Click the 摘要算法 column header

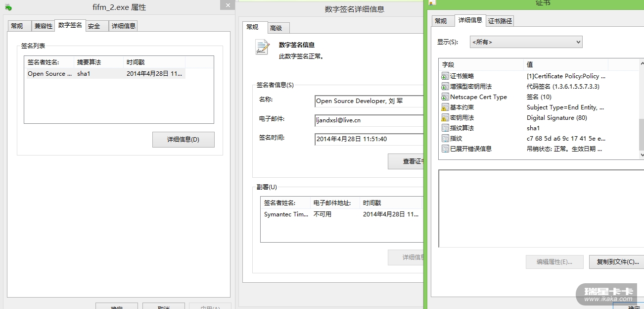(98, 62)
